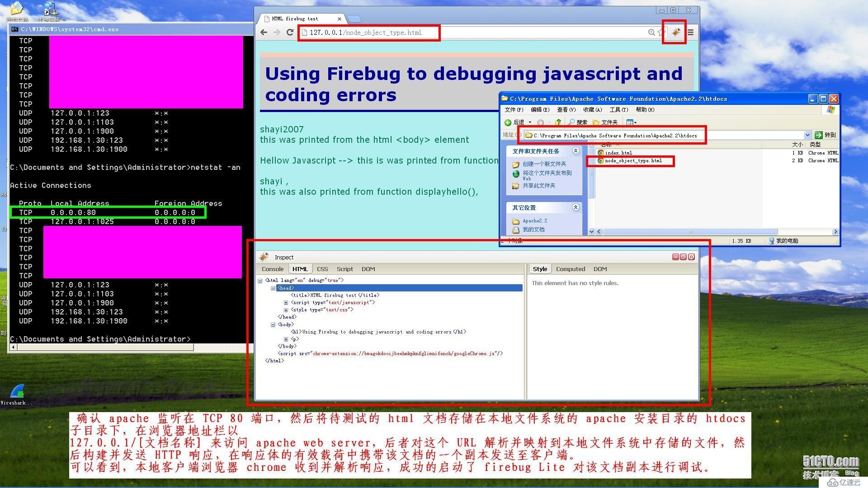868x488 pixels.
Task: Collapse the 文件和文件夹任务 panel
Action: [576, 151]
